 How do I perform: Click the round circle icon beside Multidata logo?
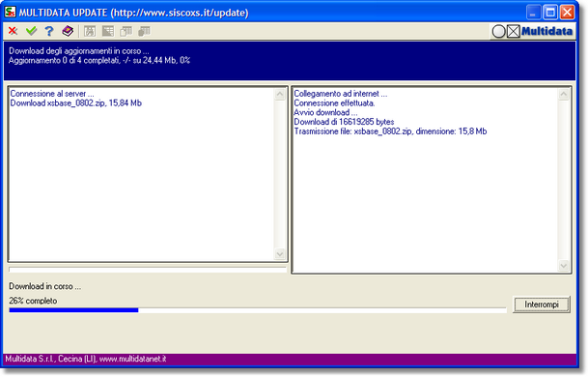[x=499, y=32]
